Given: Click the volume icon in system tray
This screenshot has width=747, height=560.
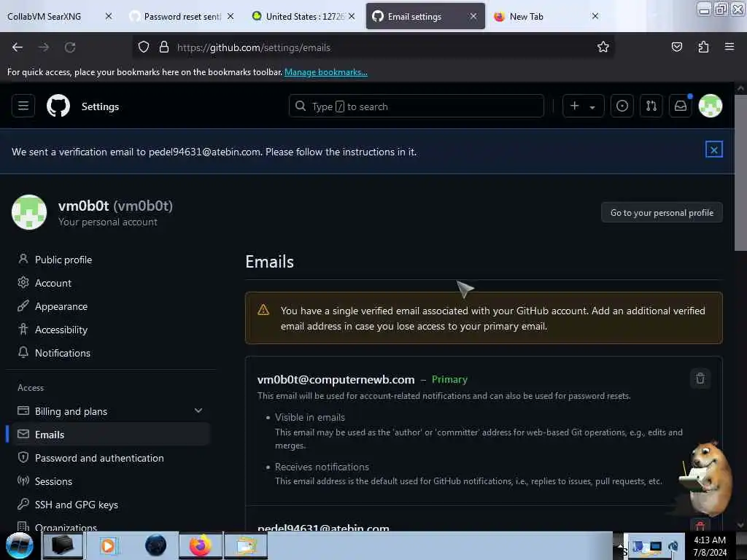Looking at the screenshot, I should coord(673,546).
